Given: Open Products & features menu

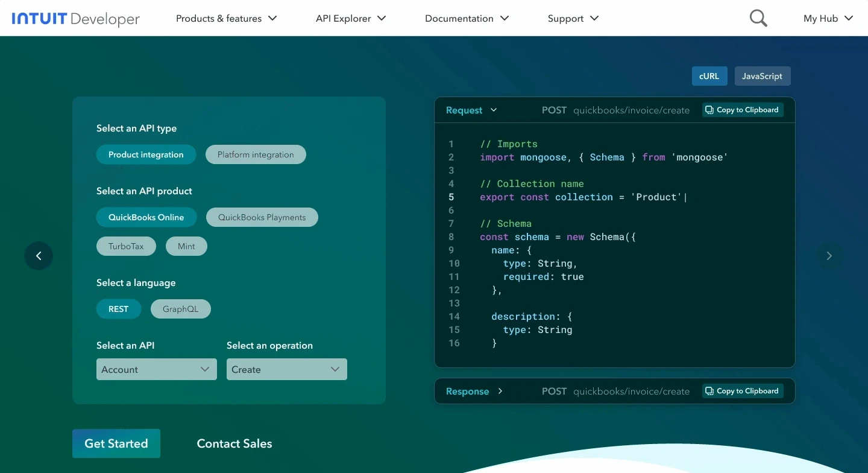Looking at the screenshot, I should (x=227, y=18).
